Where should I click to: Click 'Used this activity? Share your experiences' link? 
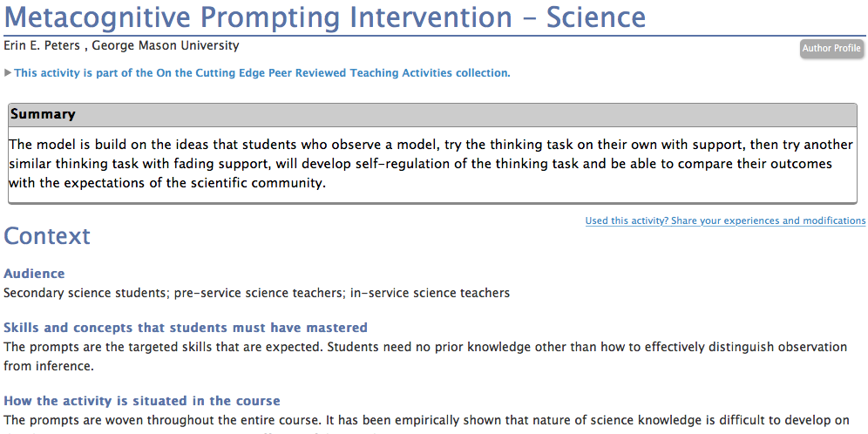pyautogui.click(x=725, y=220)
